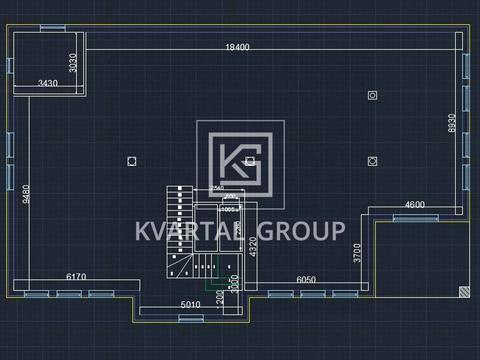The height and width of the screenshot is (360, 480).
Task: Select the lower right column marker
Action: tap(373, 161)
